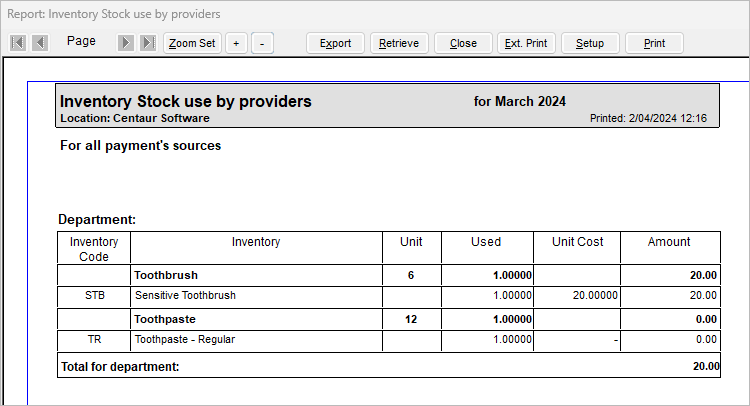
Task: Zoom out with the minus button
Action: tap(262, 43)
